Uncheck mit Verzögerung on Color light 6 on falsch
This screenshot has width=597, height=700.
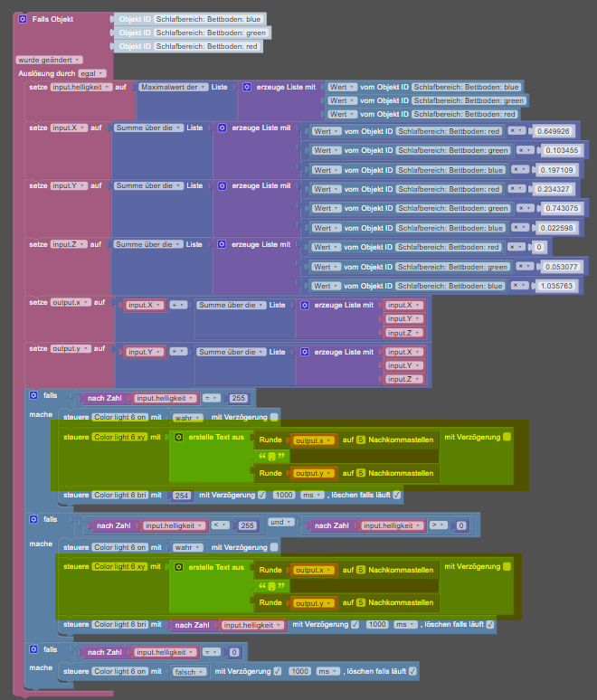pyautogui.click(x=278, y=671)
